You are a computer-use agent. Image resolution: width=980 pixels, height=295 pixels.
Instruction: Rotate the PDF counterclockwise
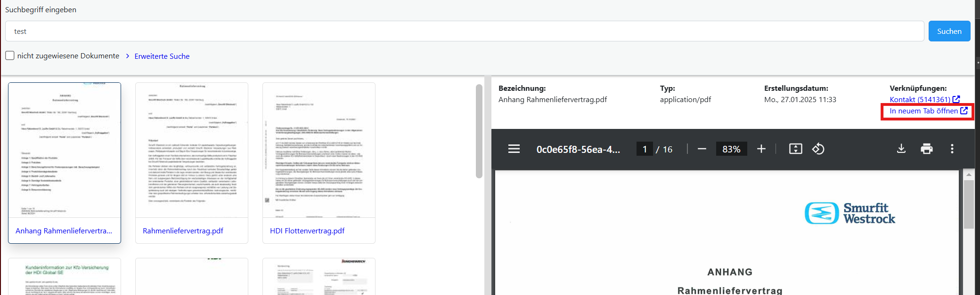pos(818,149)
